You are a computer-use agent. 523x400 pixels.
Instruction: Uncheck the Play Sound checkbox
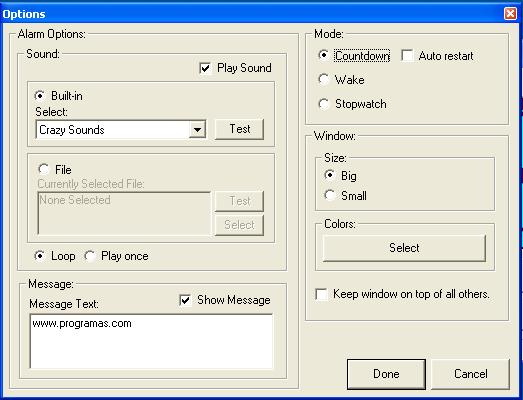click(x=205, y=68)
